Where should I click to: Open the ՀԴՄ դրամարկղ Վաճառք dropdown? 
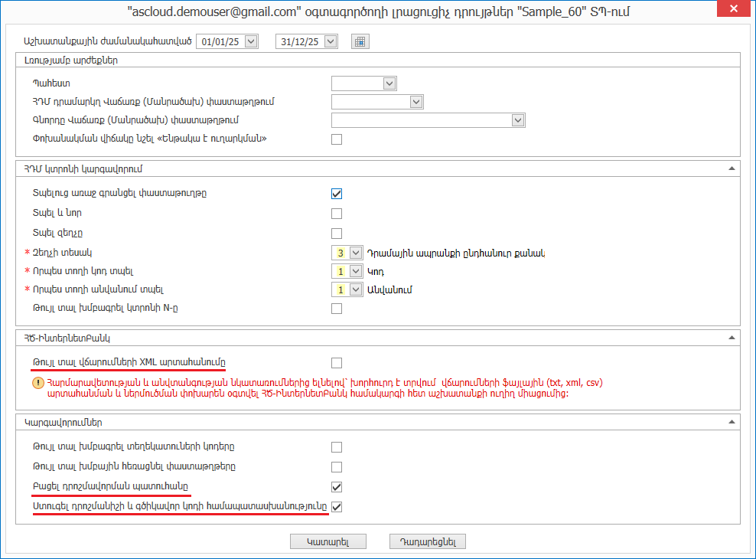[x=416, y=102]
